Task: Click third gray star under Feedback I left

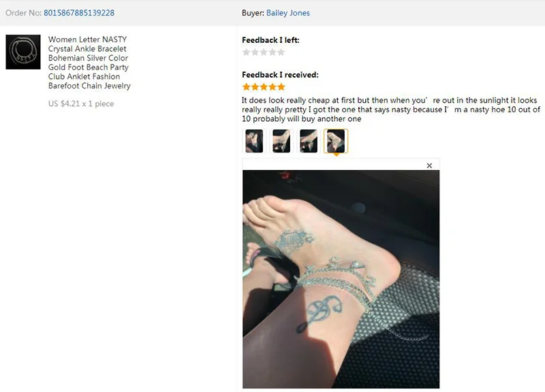Action: click(x=264, y=52)
